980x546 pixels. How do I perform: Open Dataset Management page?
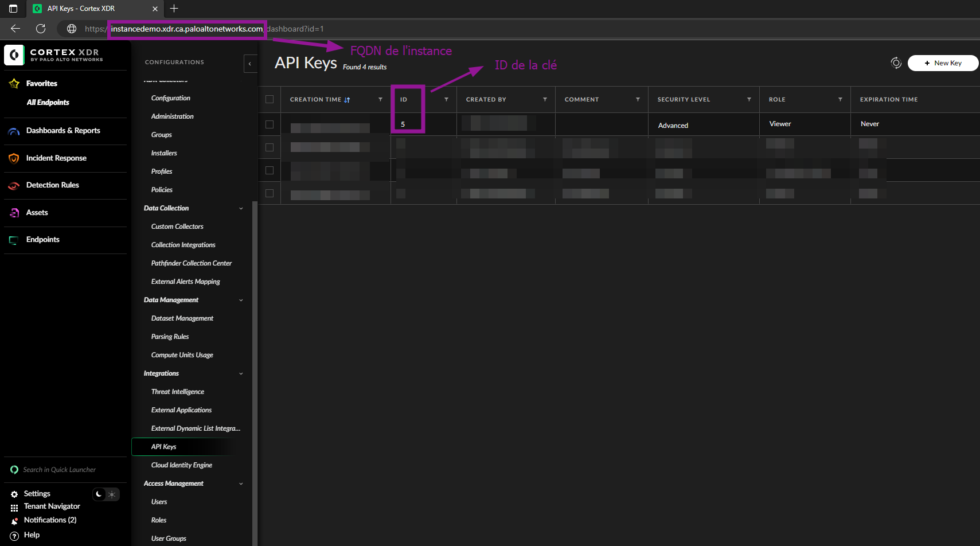click(182, 318)
